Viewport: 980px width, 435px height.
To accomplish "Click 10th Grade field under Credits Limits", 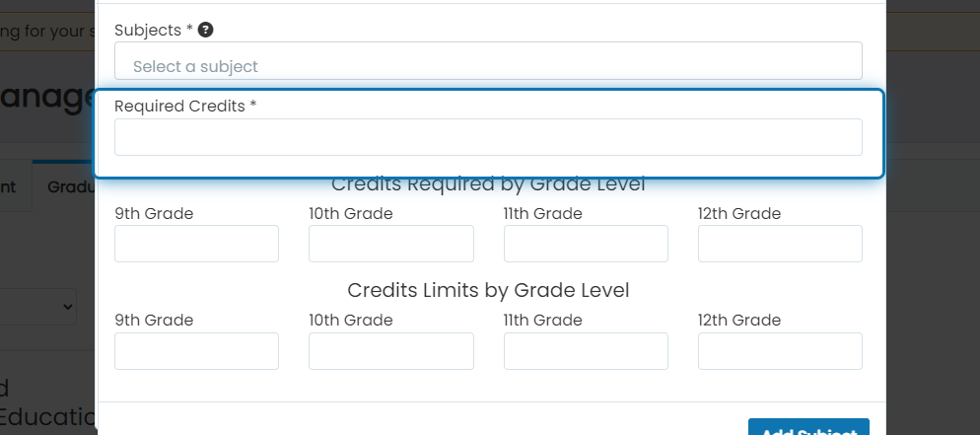I will (x=391, y=351).
